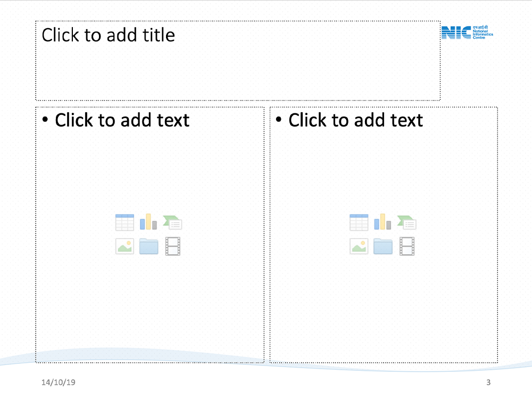Select the slide number 3 footer

(488, 383)
